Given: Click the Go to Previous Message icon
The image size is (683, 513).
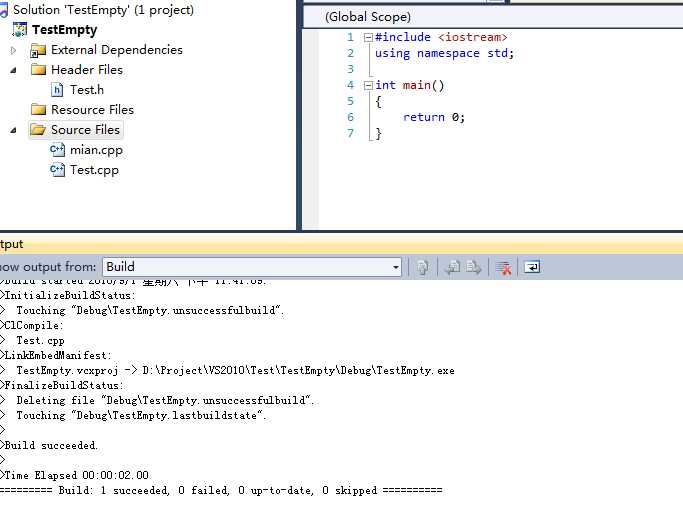Looking at the screenshot, I should 453,267.
